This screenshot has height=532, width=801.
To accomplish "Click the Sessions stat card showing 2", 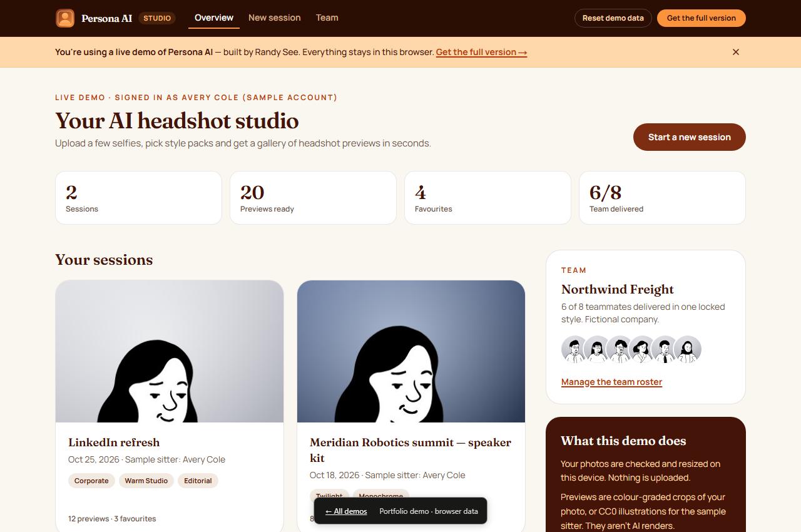I will pyautogui.click(x=138, y=198).
